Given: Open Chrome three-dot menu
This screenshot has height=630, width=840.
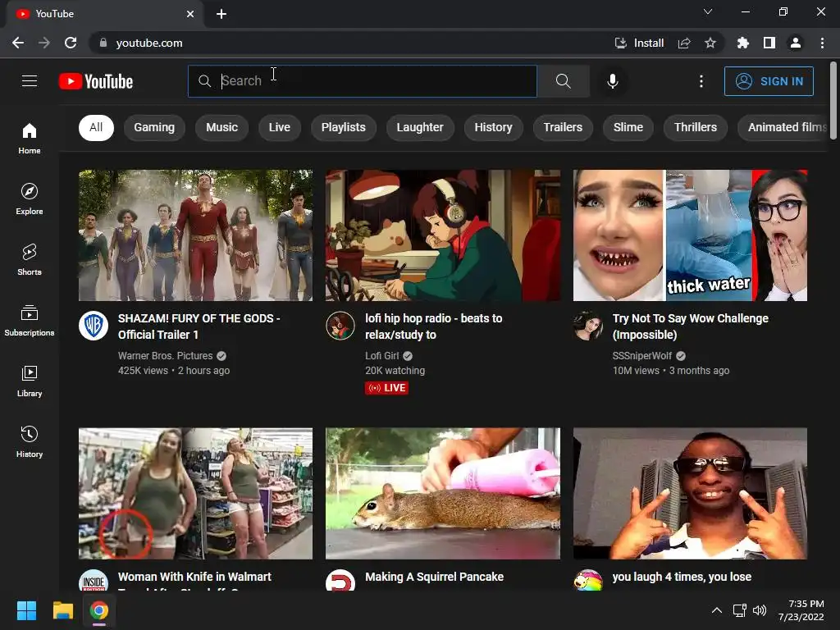Looking at the screenshot, I should tap(822, 43).
